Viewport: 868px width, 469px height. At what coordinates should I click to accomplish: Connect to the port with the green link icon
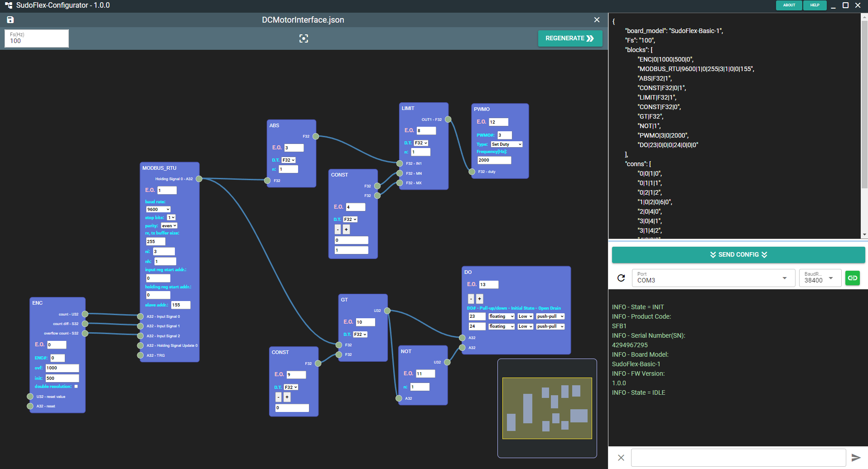click(853, 278)
